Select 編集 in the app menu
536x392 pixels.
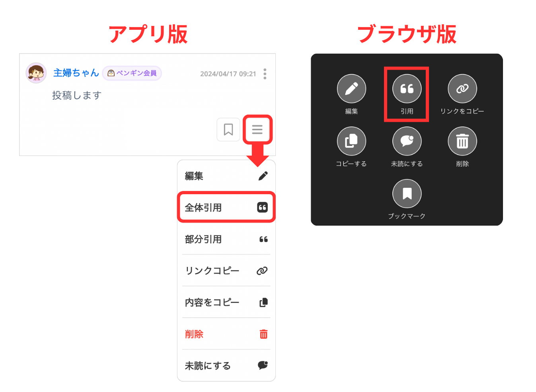(226, 176)
